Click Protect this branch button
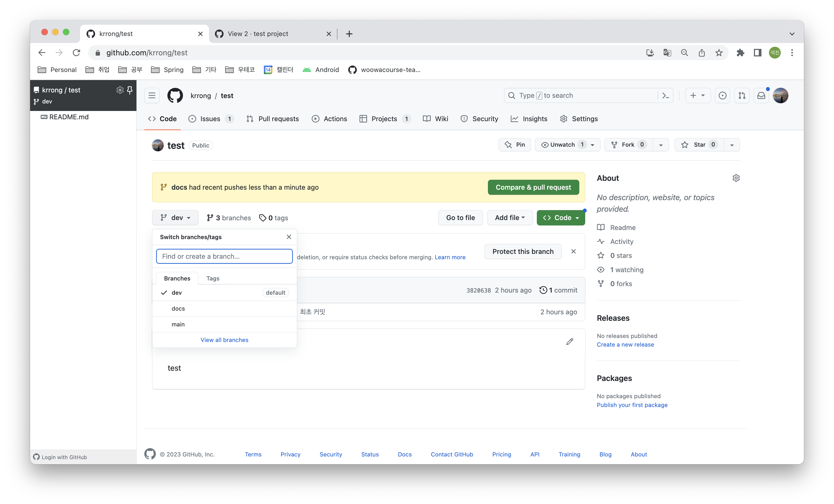 pos(523,251)
